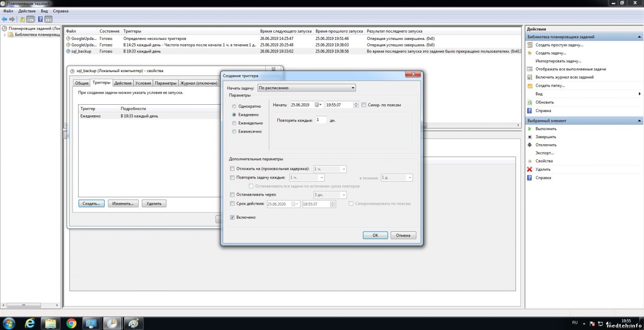Click the green Выполнить run icon
The height and width of the screenshot is (330, 644).
530,129
